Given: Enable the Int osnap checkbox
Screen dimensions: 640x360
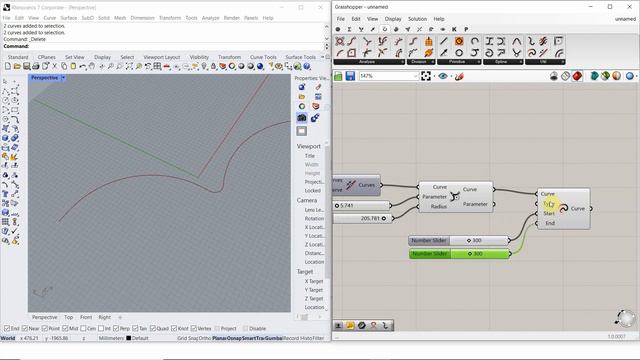Looking at the screenshot, I should (x=101, y=328).
